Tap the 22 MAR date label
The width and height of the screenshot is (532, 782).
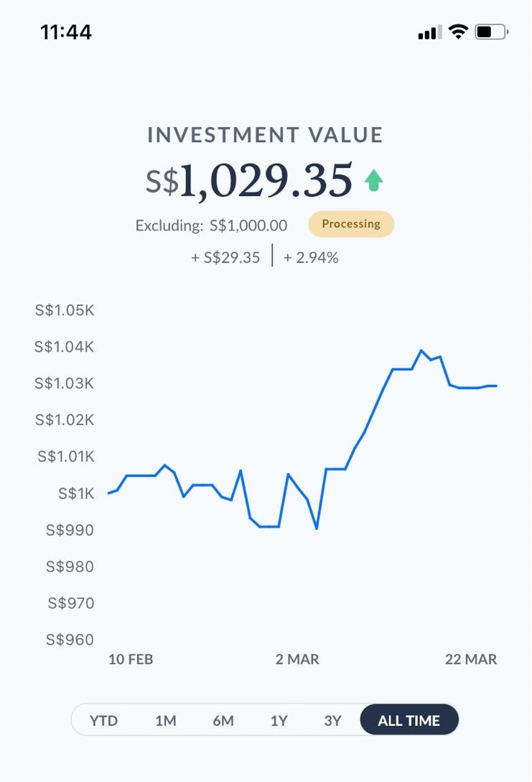pyautogui.click(x=471, y=659)
